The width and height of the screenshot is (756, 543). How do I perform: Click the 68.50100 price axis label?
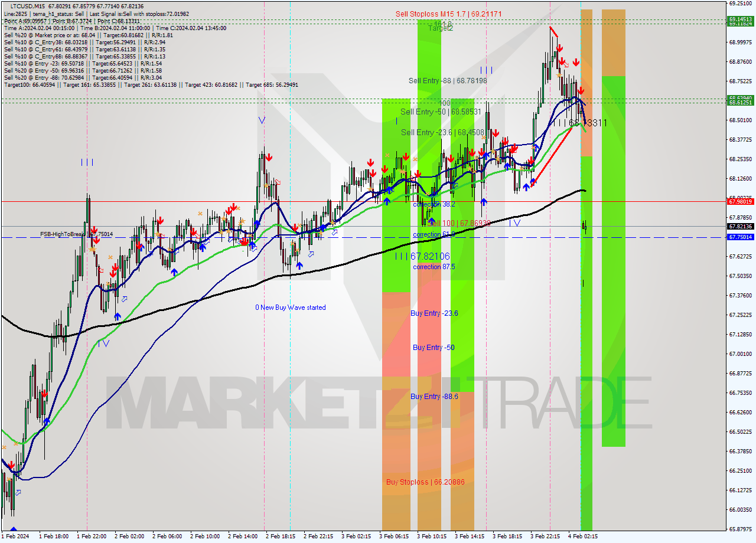point(740,120)
